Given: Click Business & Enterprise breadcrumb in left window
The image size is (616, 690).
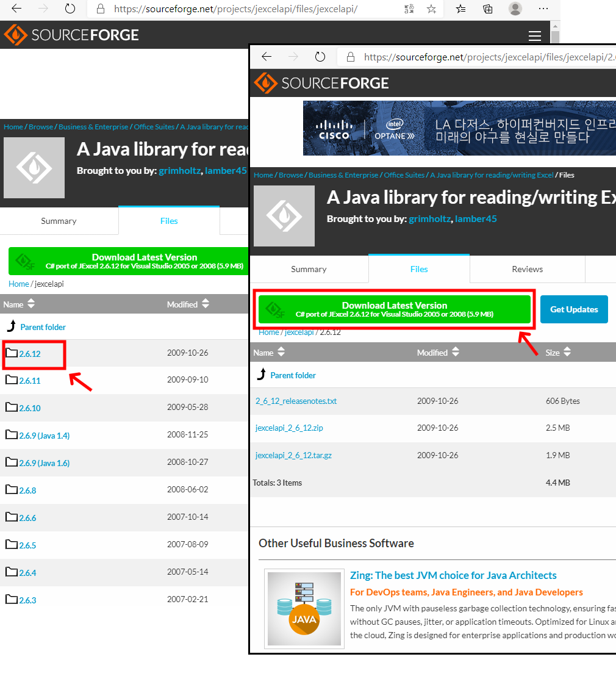Looking at the screenshot, I should (x=93, y=127).
